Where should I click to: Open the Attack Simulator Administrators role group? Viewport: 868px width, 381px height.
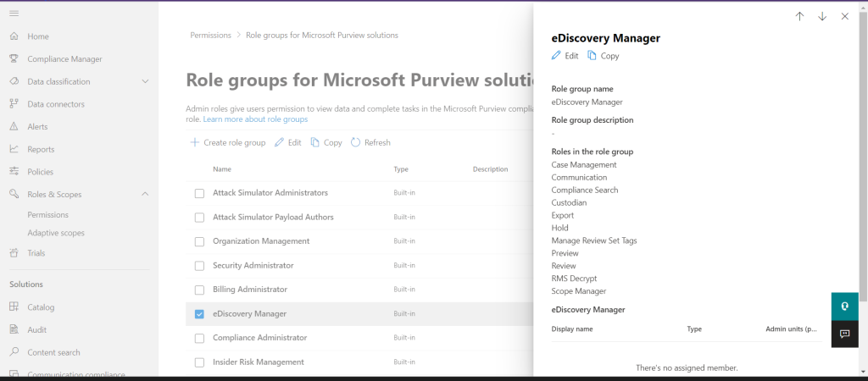[270, 193]
